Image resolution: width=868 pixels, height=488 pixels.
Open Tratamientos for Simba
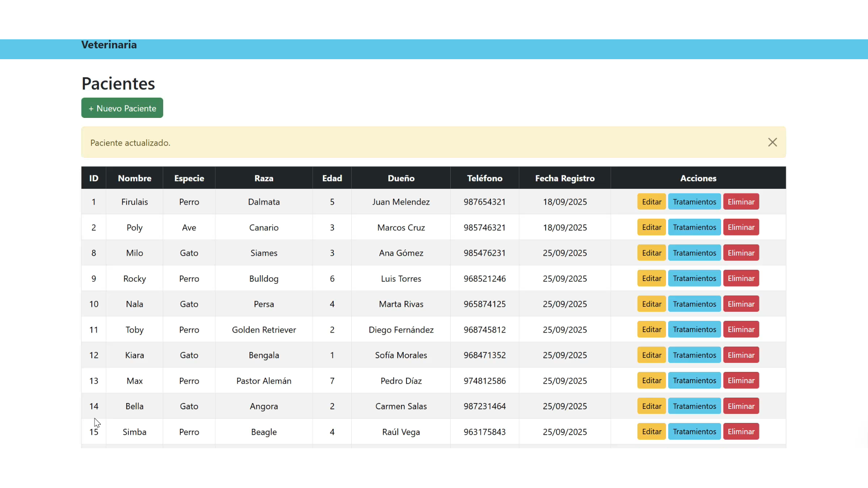[x=694, y=432]
